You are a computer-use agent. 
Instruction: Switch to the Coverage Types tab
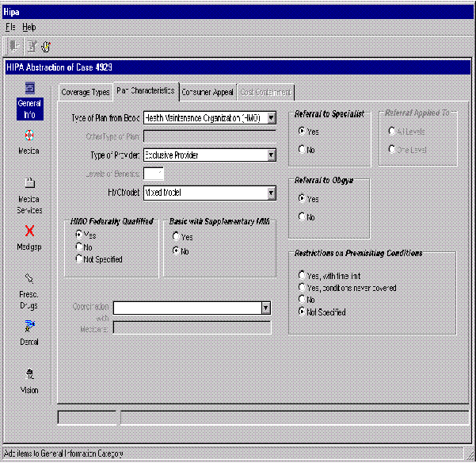(85, 92)
